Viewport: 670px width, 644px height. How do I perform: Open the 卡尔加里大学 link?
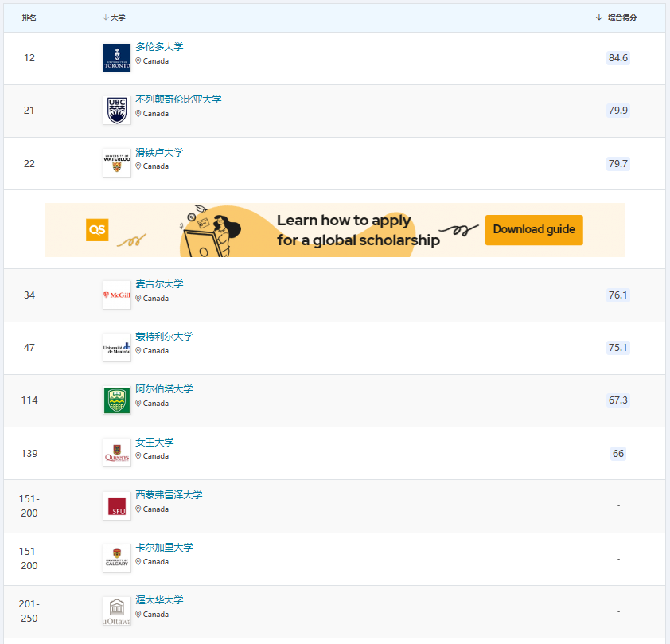[x=164, y=548]
